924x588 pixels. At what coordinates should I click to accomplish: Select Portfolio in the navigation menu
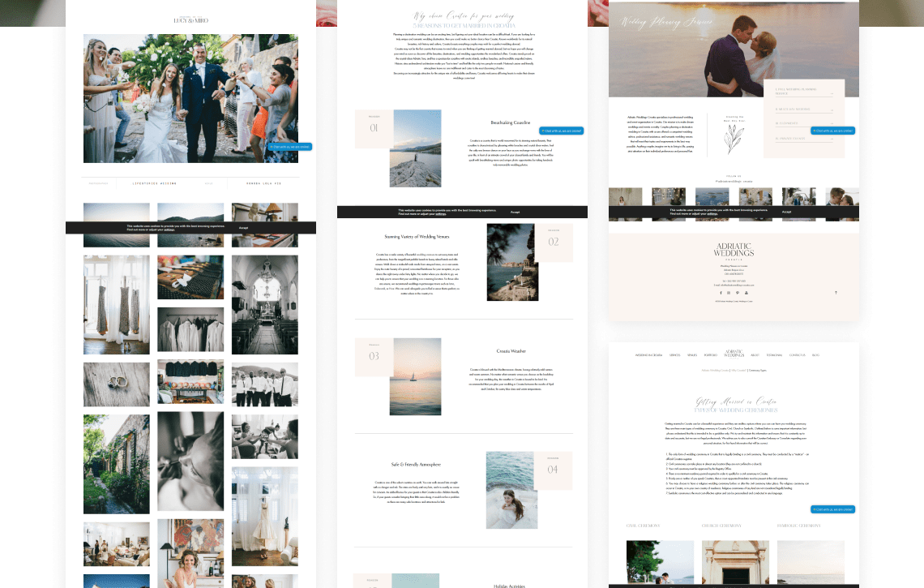click(710, 355)
